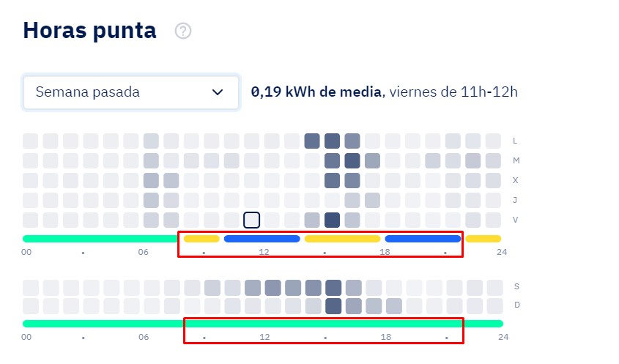Click the first 00h cell in the Wednesday X row
The height and width of the screenshot is (364, 619).
coord(30,180)
